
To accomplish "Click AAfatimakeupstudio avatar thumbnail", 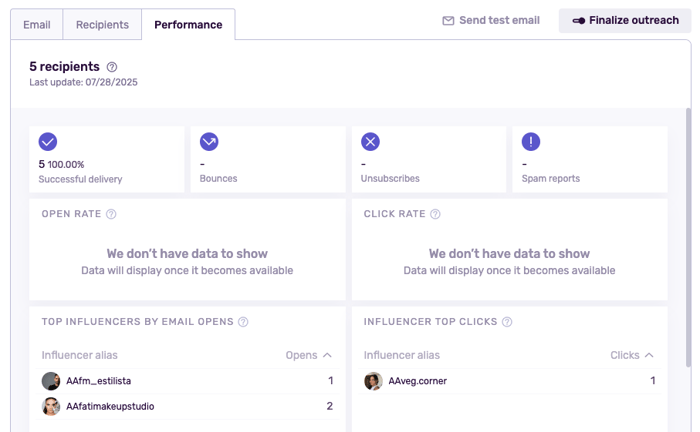I will [x=51, y=407].
